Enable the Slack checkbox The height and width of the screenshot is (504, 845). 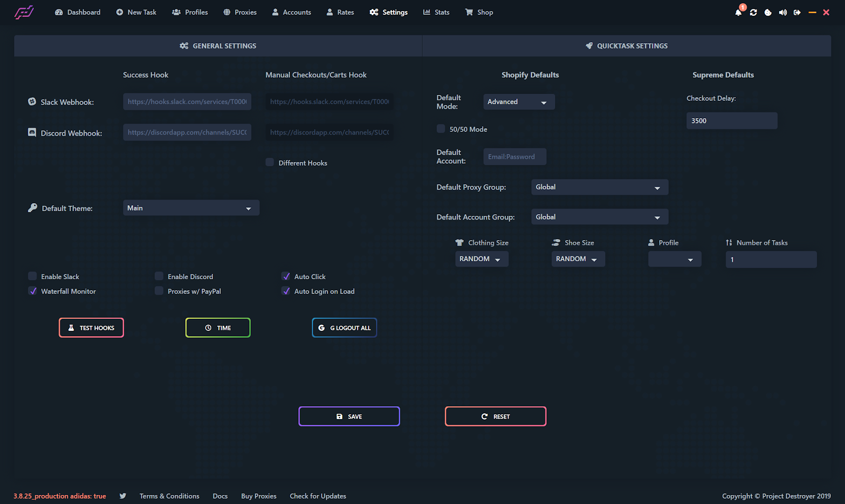33,277
